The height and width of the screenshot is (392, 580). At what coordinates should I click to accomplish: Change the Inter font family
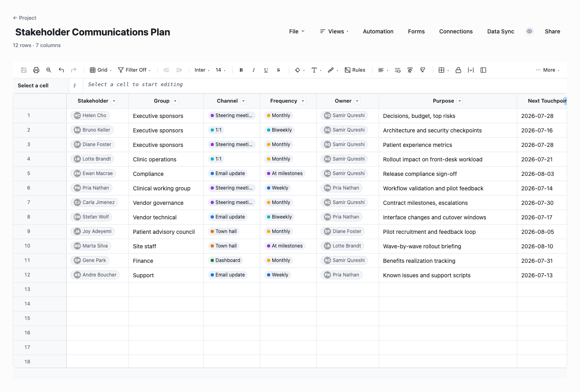coord(202,70)
